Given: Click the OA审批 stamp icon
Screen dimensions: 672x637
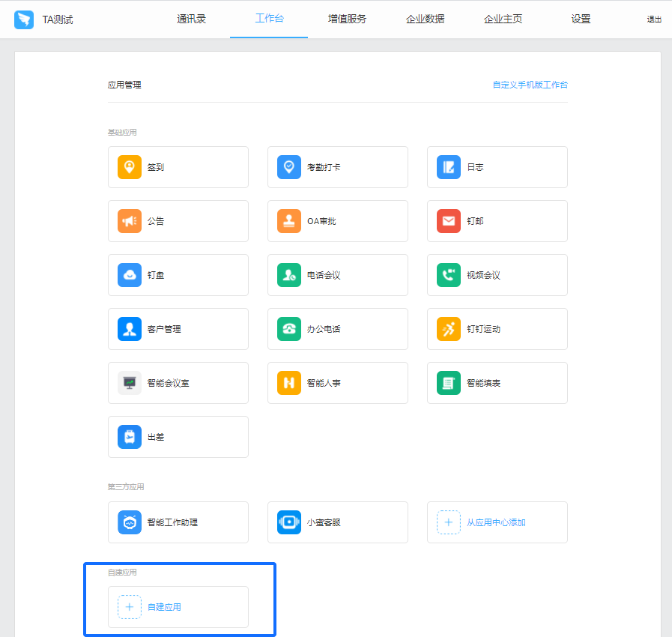Looking at the screenshot, I should pos(289,221).
